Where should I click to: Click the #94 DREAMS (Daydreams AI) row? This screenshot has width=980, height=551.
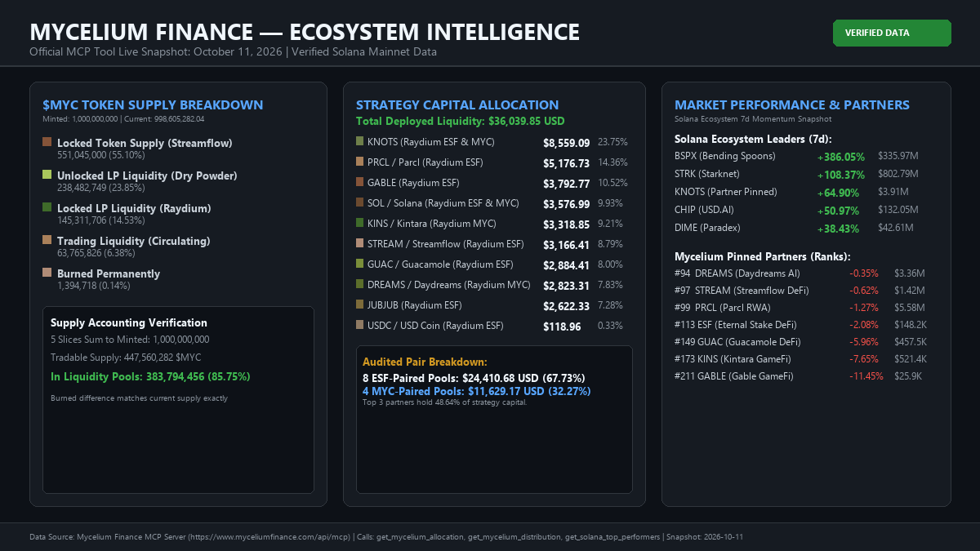pyautogui.click(x=800, y=273)
